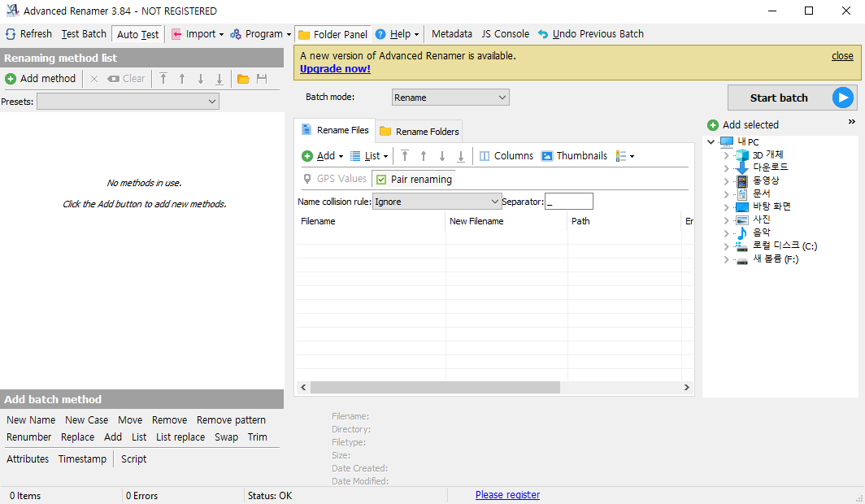Viewport: 865px width, 504px height.
Task: Open the Help menu
Action: (398, 34)
